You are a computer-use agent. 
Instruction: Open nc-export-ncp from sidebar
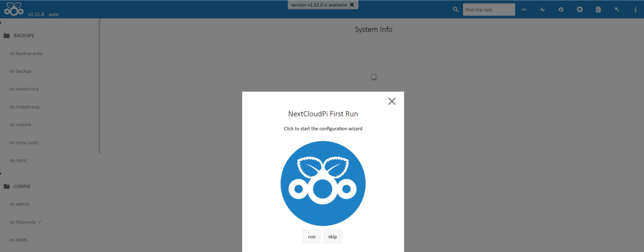(24, 88)
